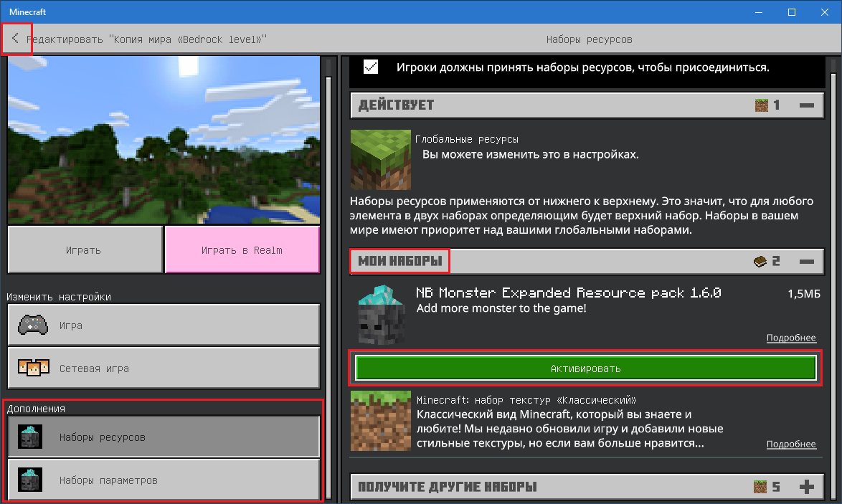Collapse the МОИ НАБОРЫ section

806,262
